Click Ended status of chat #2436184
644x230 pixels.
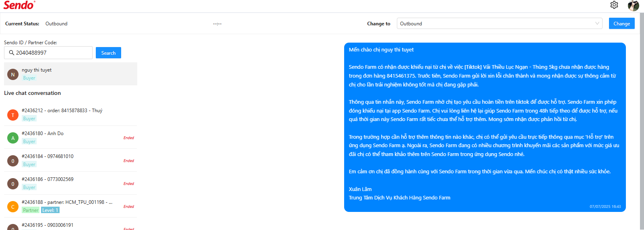pos(129,161)
